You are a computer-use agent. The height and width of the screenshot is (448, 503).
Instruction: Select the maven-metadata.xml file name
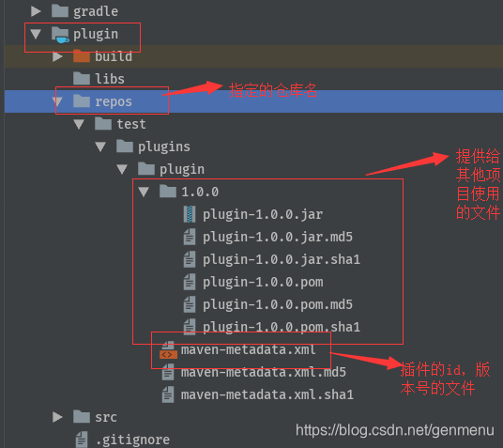249,349
